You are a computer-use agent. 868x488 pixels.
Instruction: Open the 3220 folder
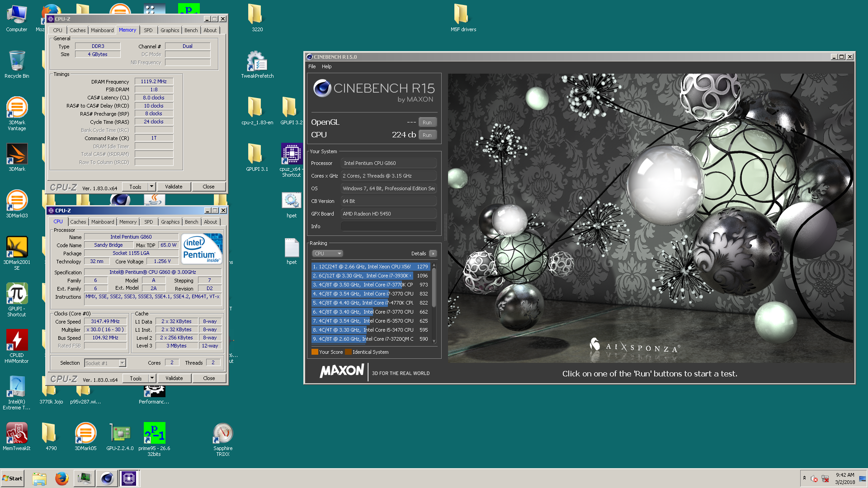point(257,18)
